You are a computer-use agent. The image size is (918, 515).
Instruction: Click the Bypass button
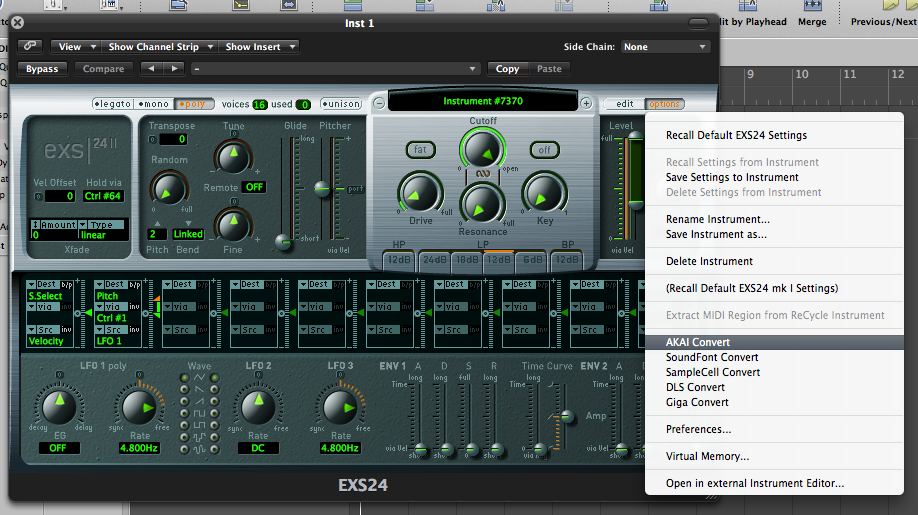(42, 69)
